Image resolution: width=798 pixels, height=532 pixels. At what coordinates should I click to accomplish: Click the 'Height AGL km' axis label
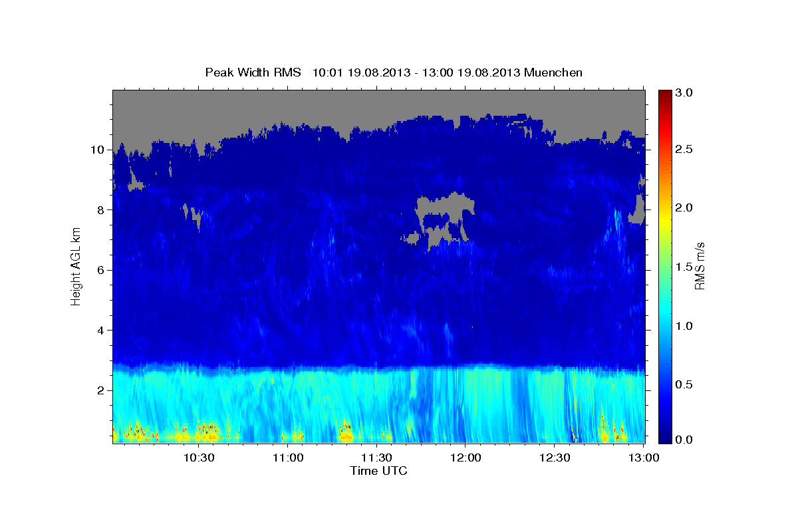(76, 266)
